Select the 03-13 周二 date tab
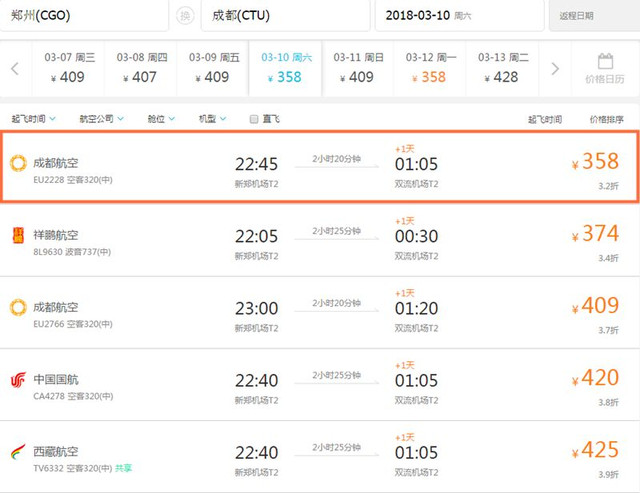 point(502,68)
